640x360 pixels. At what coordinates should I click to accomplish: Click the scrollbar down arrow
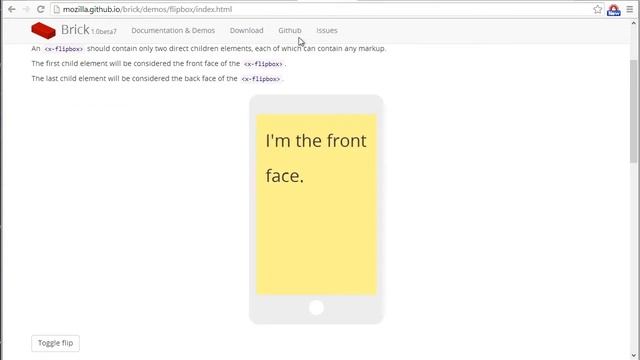coord(634,356)
